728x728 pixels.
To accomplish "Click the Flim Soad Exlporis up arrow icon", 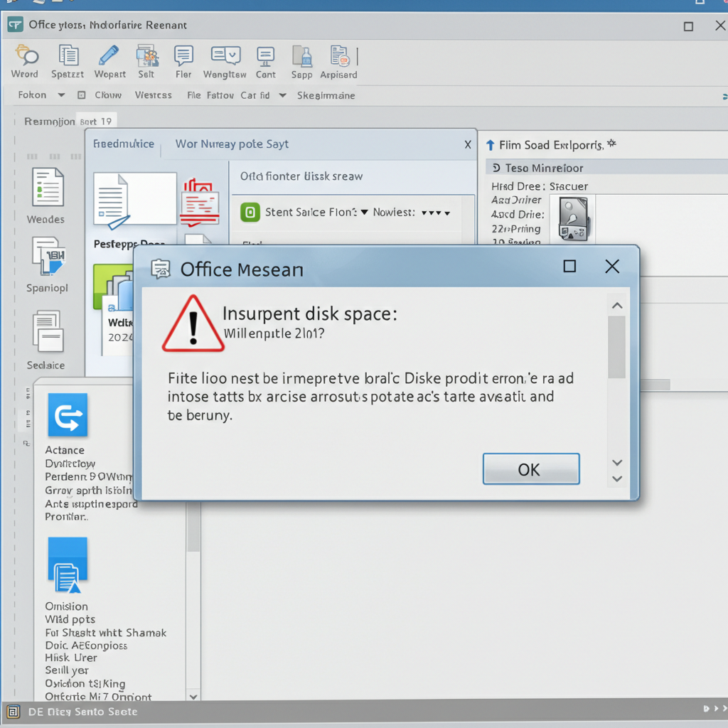I will (490, 145).
